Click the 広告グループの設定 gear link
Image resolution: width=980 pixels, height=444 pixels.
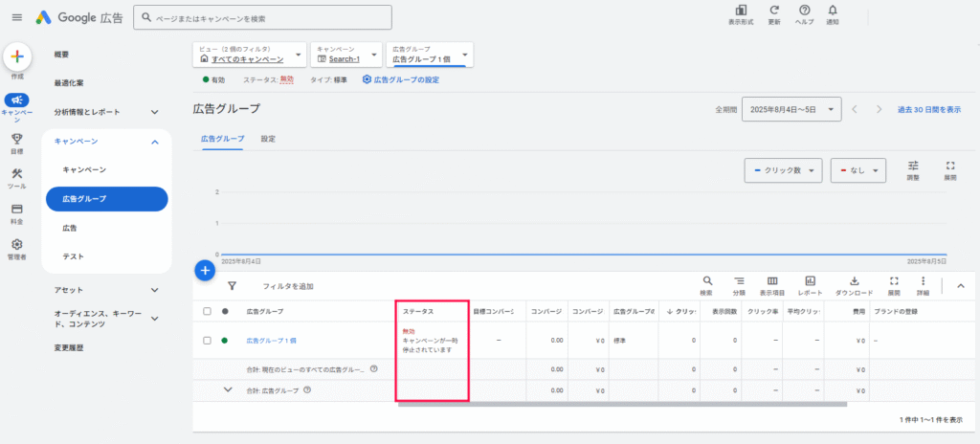pos(401,80)
